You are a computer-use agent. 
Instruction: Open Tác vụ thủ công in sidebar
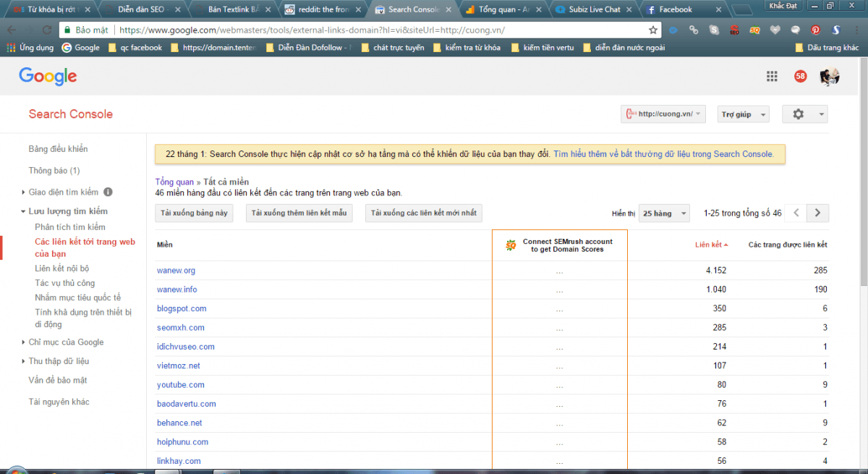click(64, 283)
